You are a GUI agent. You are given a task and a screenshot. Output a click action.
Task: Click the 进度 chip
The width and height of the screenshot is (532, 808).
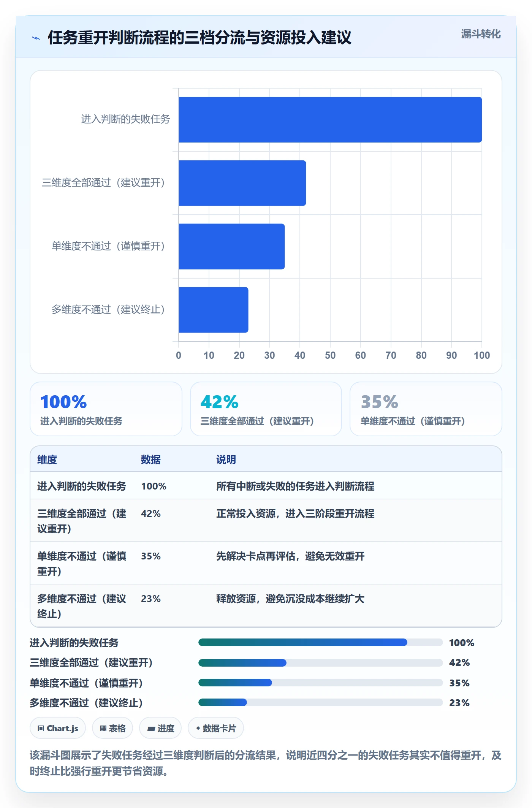[160, 728]
